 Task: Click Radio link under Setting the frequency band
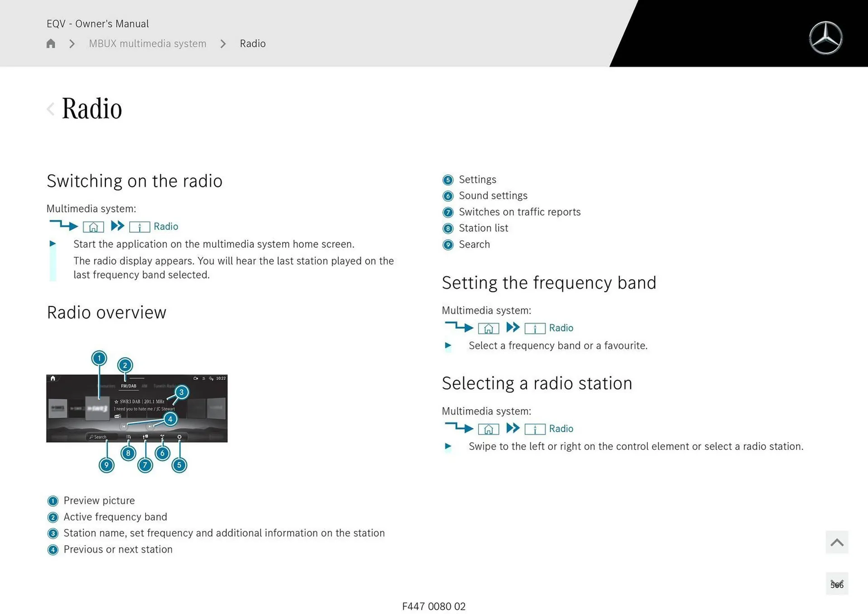point(561,328)
